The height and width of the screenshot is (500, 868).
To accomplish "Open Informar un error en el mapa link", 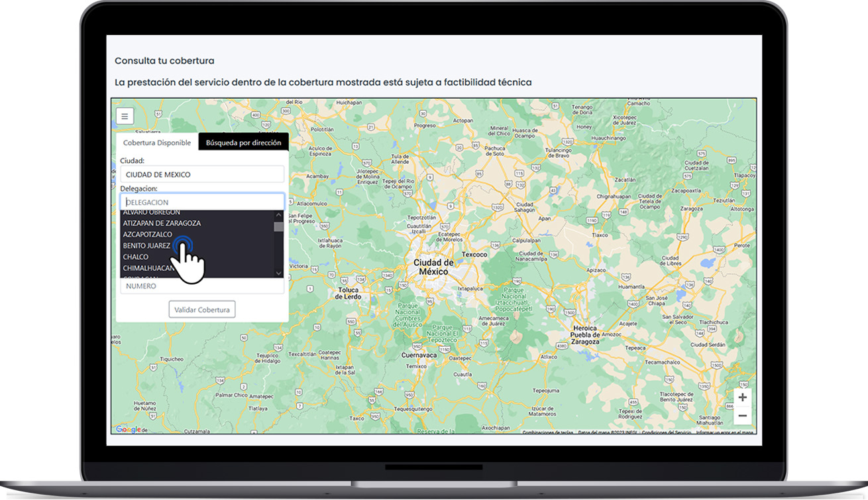I will point(724,432).
